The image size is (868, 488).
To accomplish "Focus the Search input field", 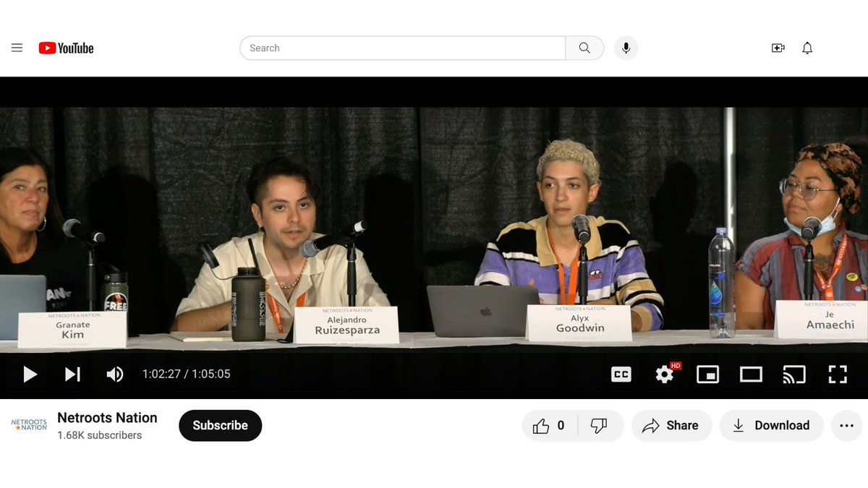I will coord(402,48).
